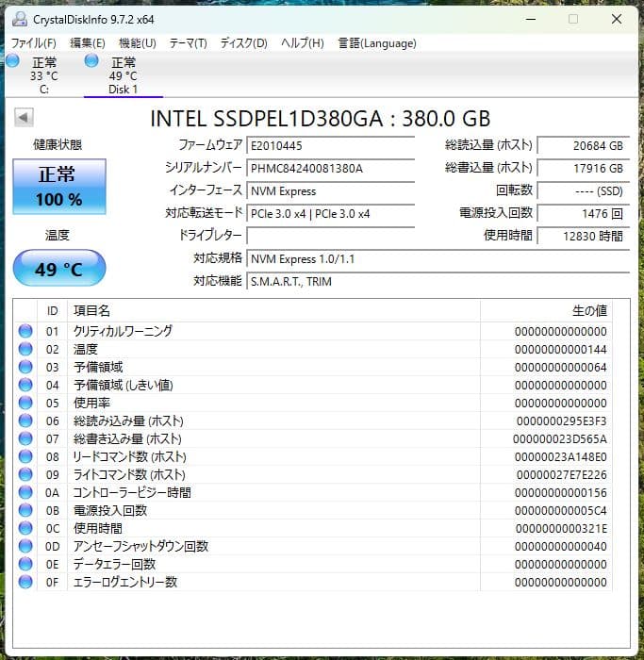
Task: Open the ファイル(F) menu
Action: (33, 43)
